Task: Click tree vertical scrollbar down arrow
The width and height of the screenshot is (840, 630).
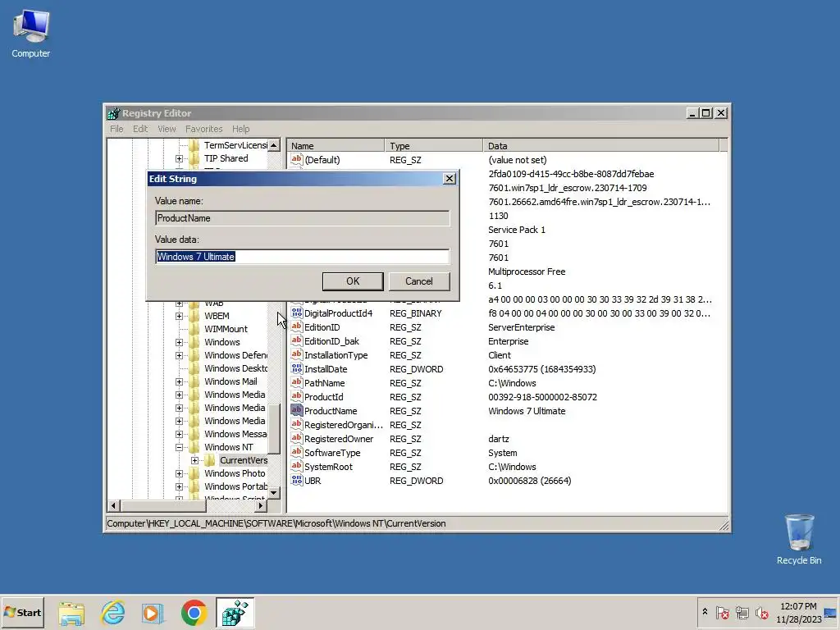Action: (x=274, y=492)
